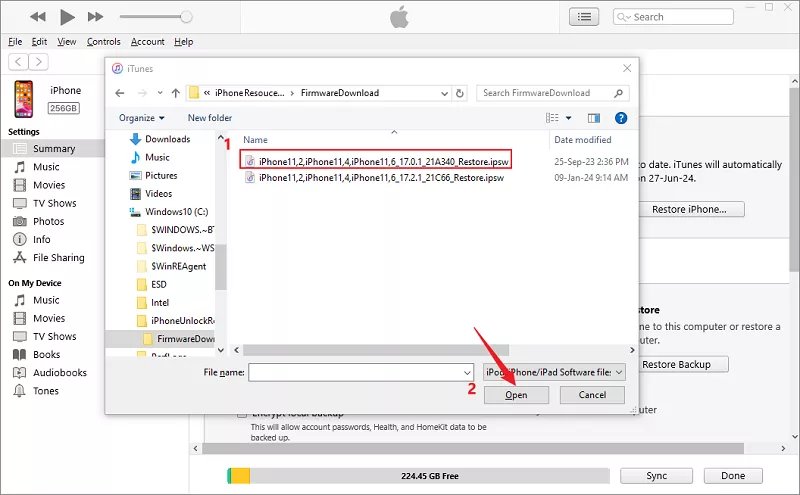
Task: Select Music under On My Device
Action: [46, 300]
